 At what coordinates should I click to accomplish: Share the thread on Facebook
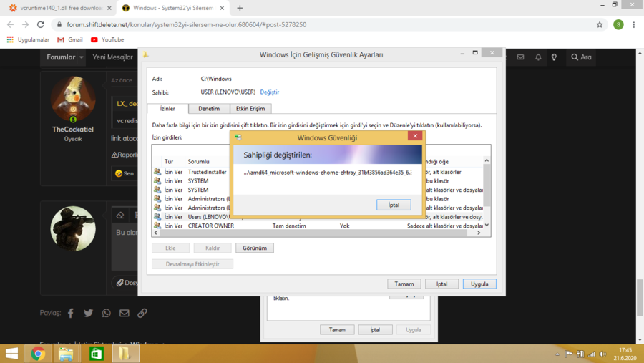(71, 314)
